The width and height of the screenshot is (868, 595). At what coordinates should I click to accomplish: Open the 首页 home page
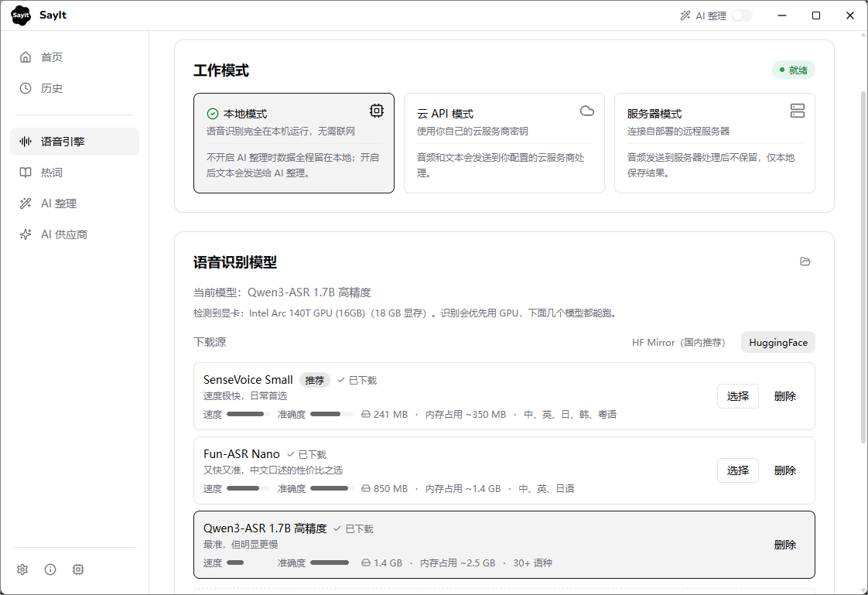[x=75, y=57]
